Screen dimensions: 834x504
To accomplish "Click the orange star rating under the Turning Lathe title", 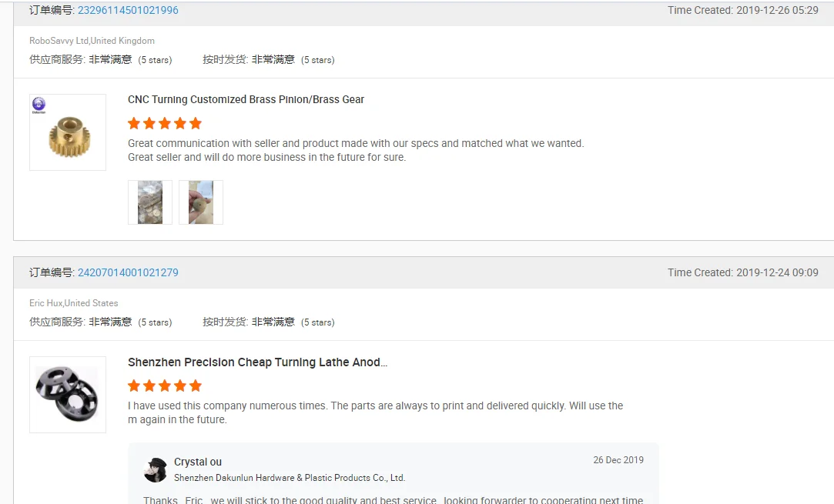I will pyautogui.click(x=165, y=386).
